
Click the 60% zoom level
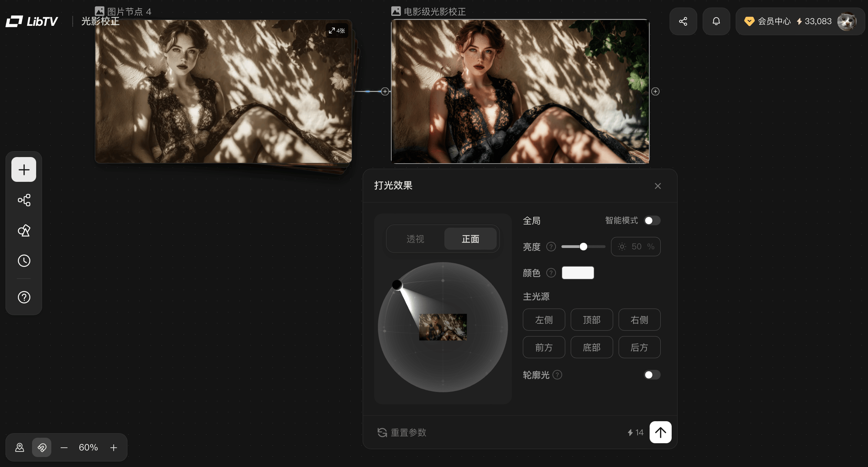pyautogui.click(x=89, y=447)
